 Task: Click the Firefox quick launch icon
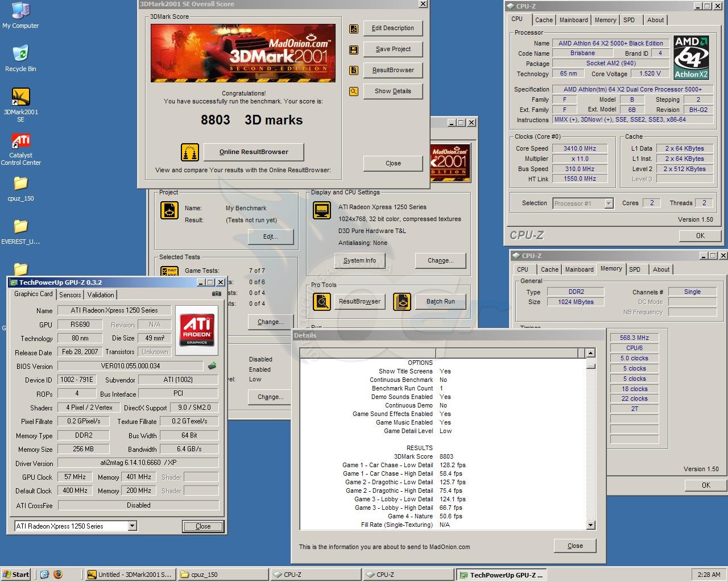tap(57, 575)
